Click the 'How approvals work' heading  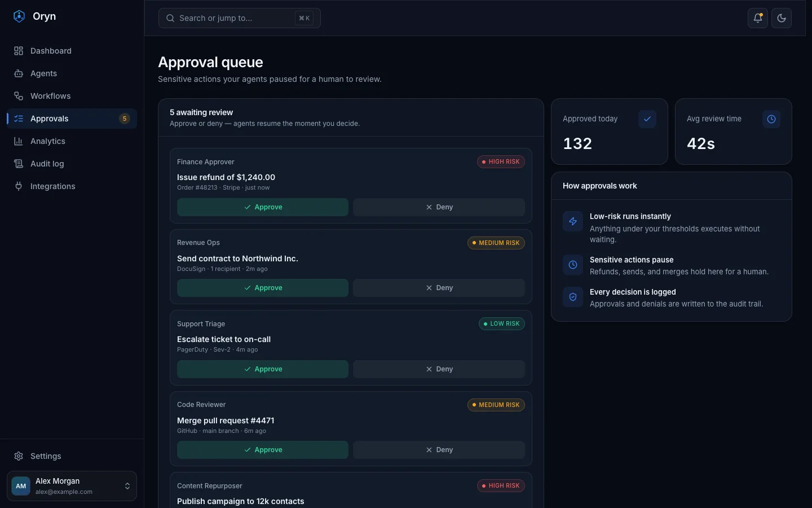(x=600, y=186)
